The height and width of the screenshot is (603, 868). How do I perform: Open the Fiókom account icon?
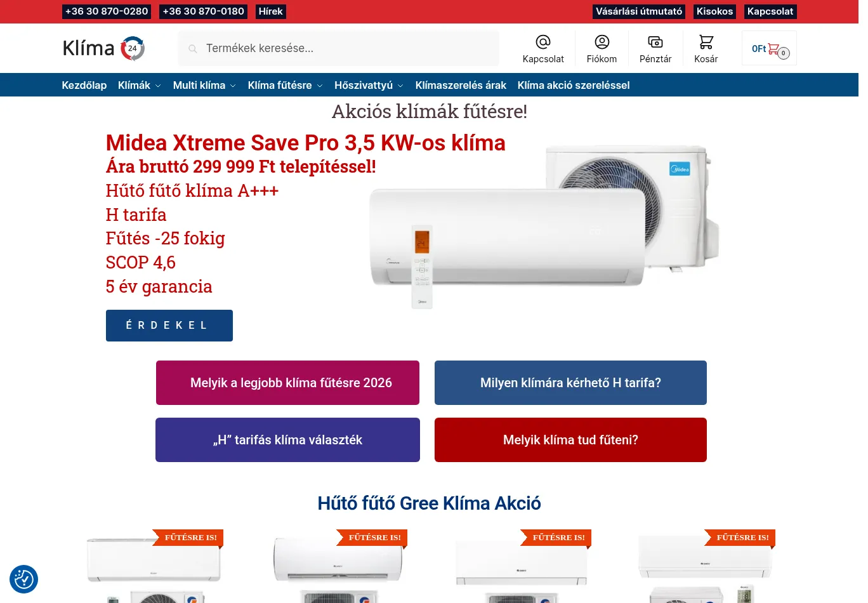602,42
